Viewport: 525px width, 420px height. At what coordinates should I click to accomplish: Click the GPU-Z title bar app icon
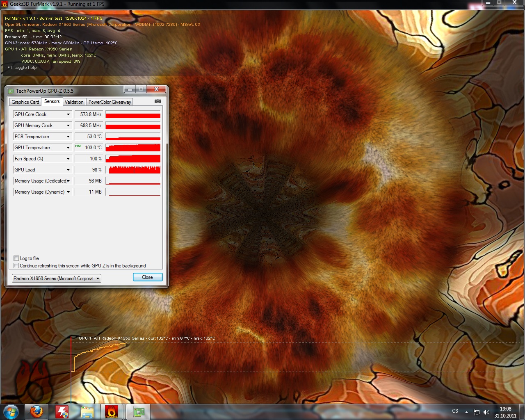point(11,91)
